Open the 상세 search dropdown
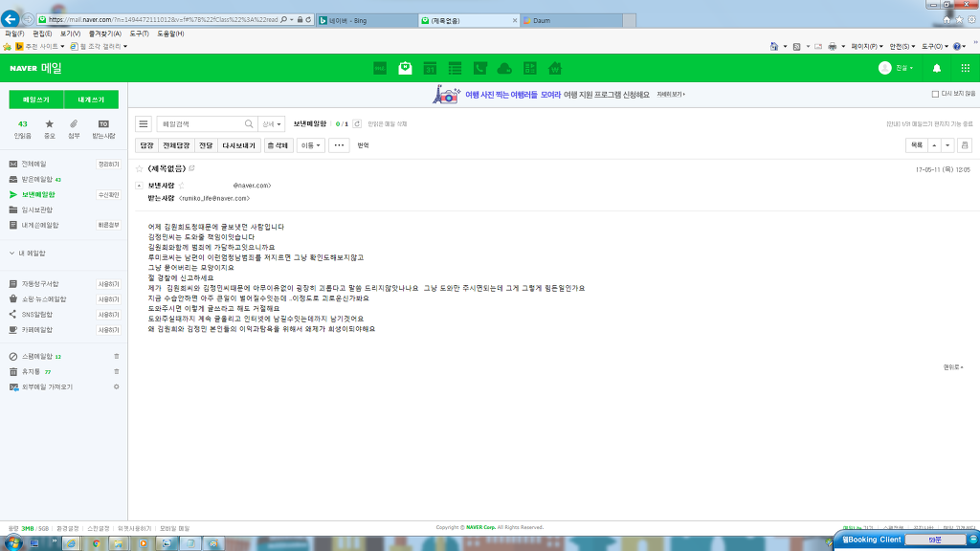This screenshot has width=980, height=551. tap(271, 123)
